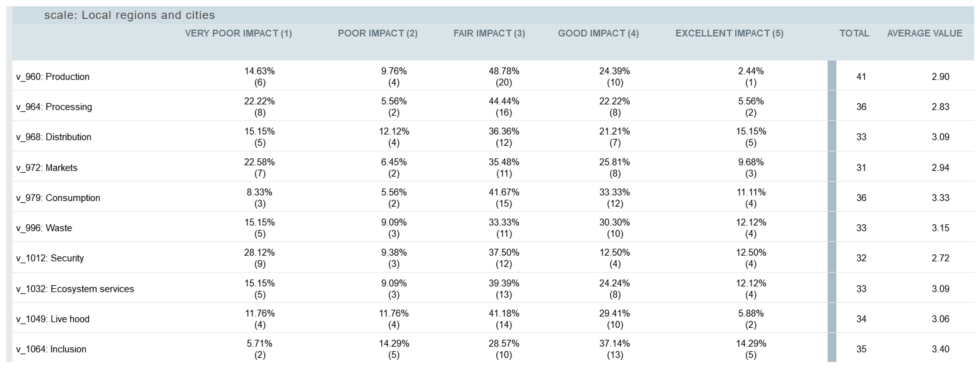Select the "v_1012: Security" row label
This screenshot has height=368, width=980.
click(49, 258)
